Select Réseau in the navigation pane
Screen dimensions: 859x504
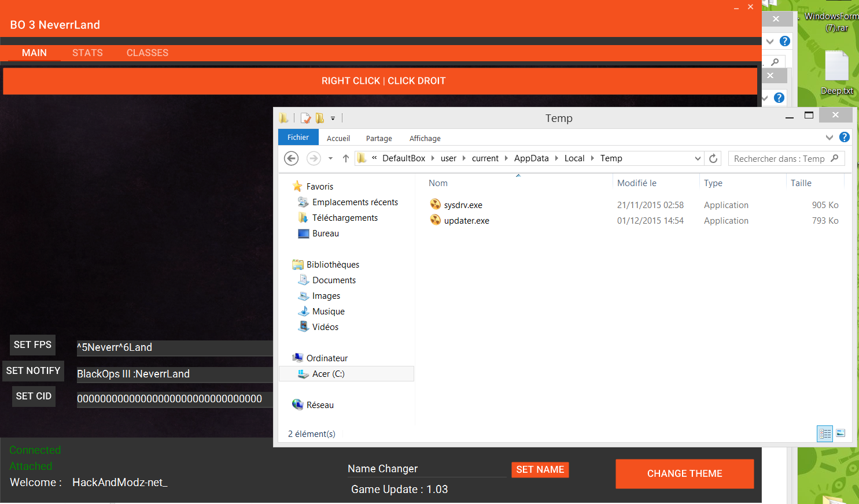click(x=320, y=405)
